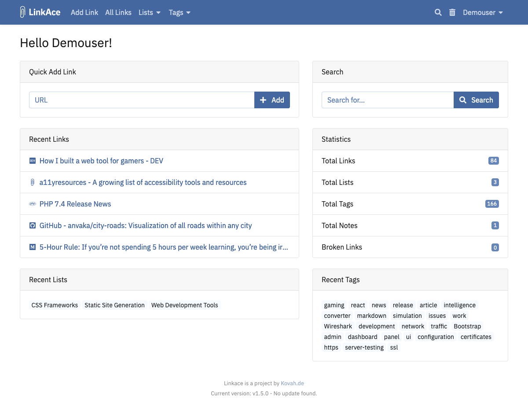Click the LinkAce paperclip logo icon
This screenshot has width=528, height=420.
(22, 12)
